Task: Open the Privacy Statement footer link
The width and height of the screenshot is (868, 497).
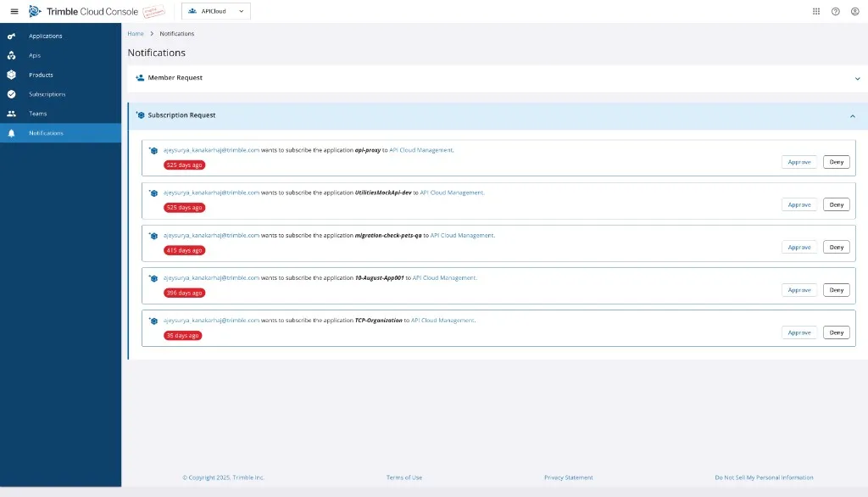Action: (569, 477)
